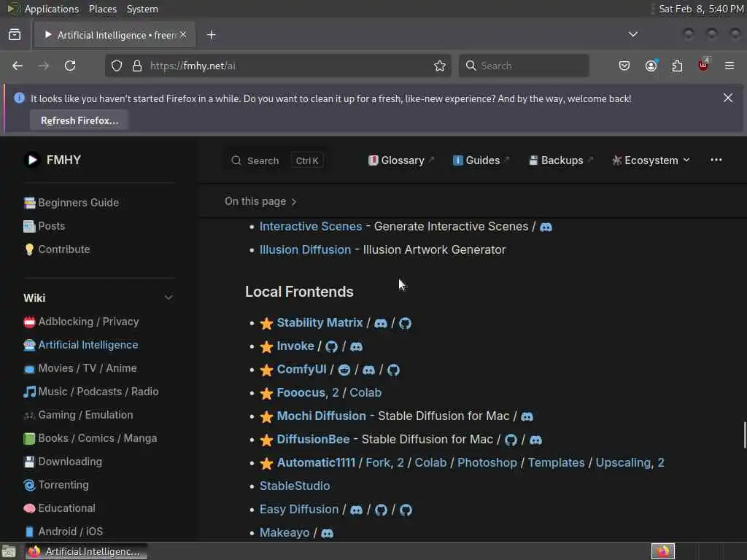The height and width of the screenshot is (560, 747).
Task: Open the StableStudio link
Action: pos(295,486)
